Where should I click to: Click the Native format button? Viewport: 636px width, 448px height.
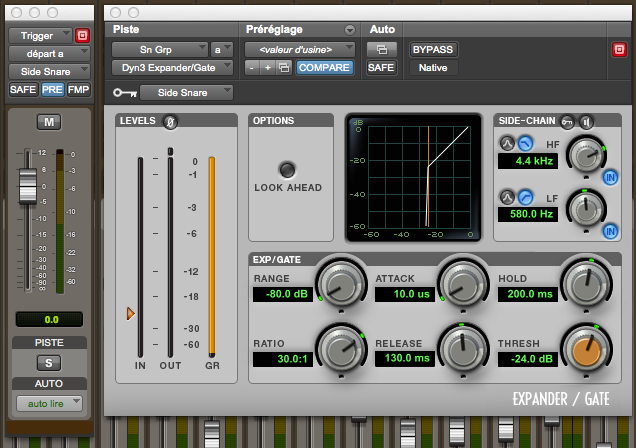433,68
